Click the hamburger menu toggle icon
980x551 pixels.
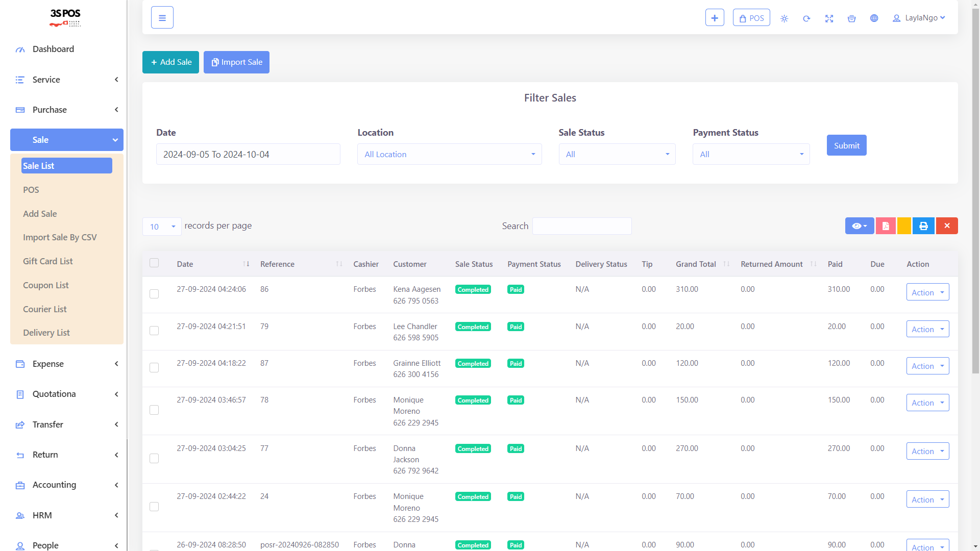point(162,18)
